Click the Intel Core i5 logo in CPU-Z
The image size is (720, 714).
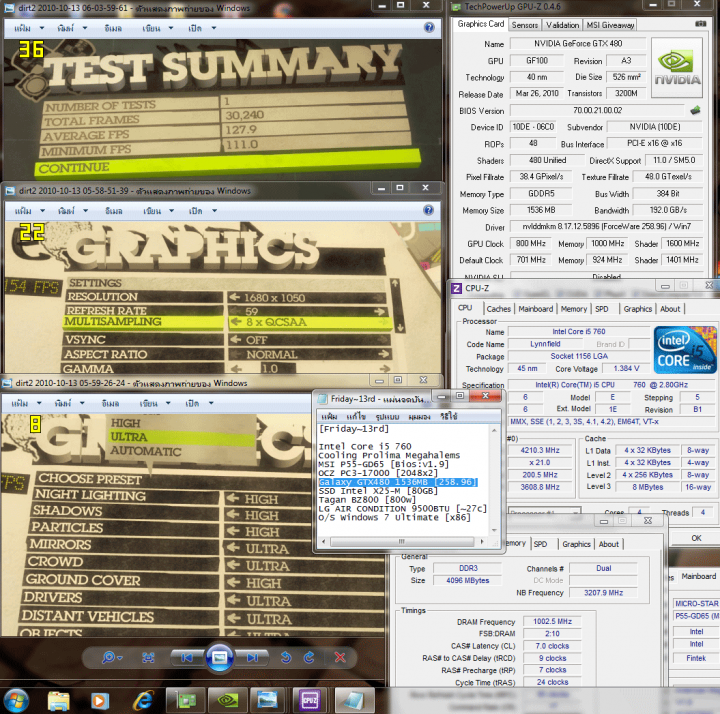coord(685,350)
